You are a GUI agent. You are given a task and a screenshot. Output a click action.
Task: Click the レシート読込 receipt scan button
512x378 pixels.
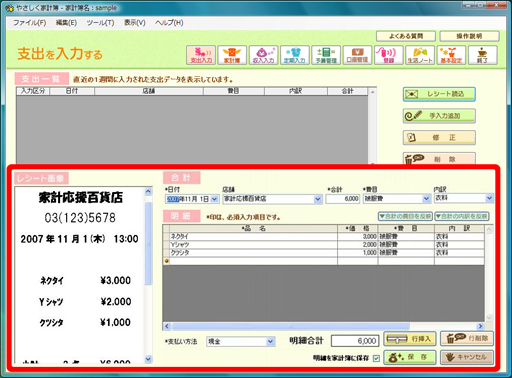pos(439,94)
